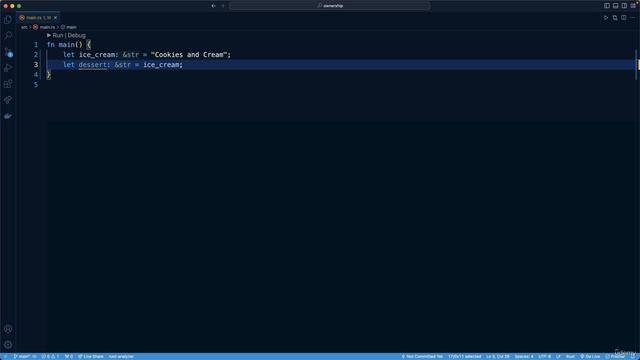
Task: Click the closing brace on line 4
Action: [x=49, y=75]
